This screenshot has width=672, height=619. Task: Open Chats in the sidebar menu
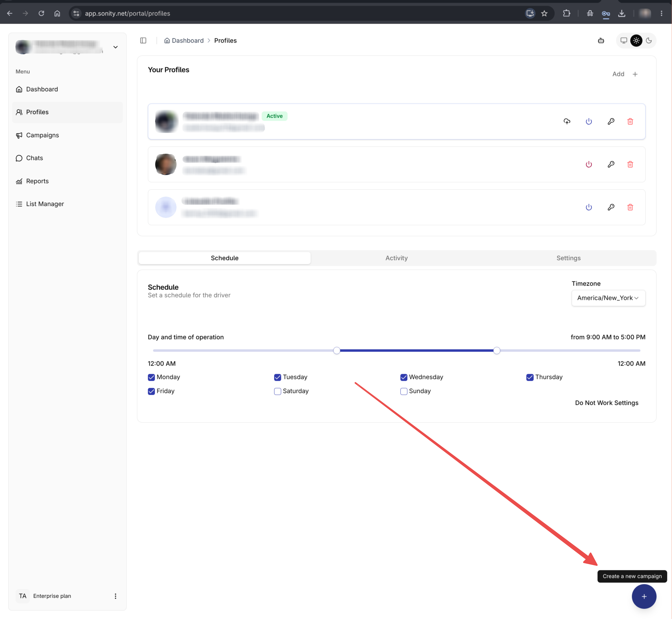pyautogui.click(x=67, y=158)
